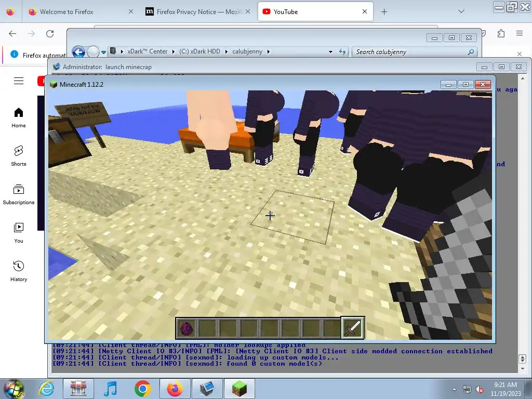
Task: Open YouTube Shorts from sidebar
Action: click(x=19, y=156)
